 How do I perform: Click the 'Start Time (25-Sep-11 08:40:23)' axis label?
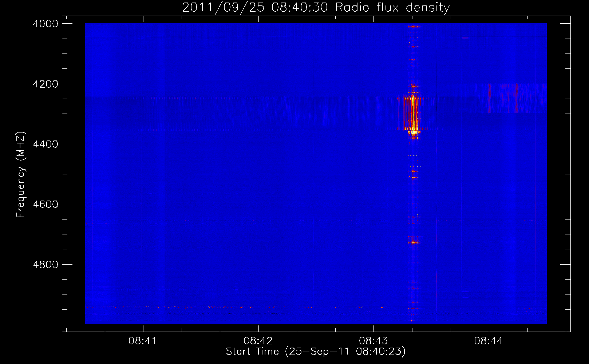[316, 352]
